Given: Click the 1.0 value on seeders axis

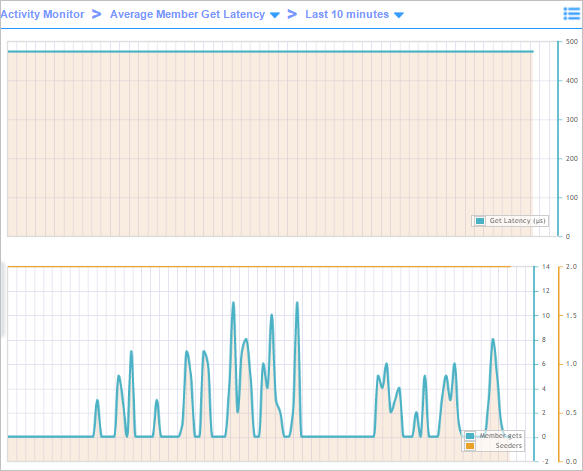Looking at the screenshot, I should (571, 364).
